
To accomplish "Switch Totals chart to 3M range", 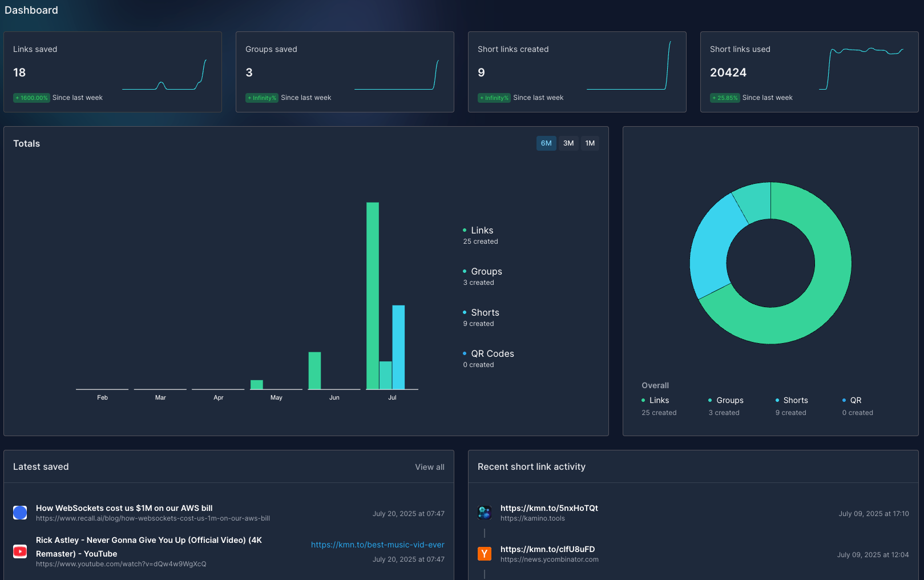I will pos(568,143).
